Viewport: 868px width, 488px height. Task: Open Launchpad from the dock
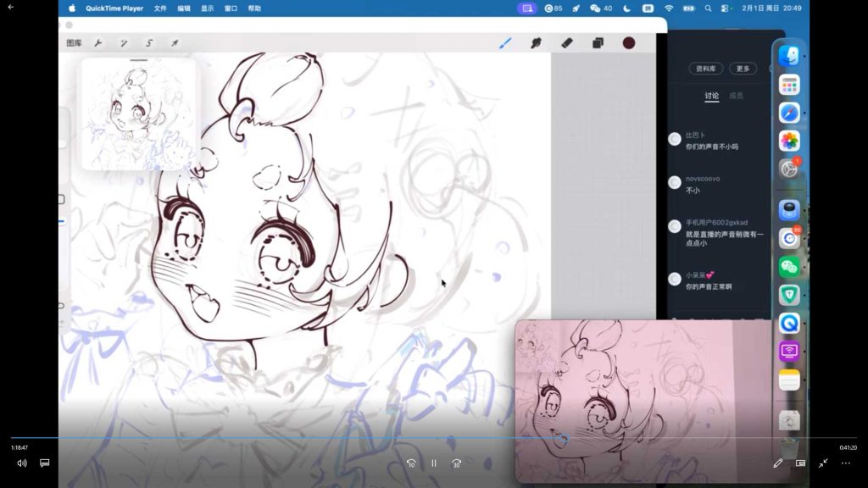click(789, 85)
